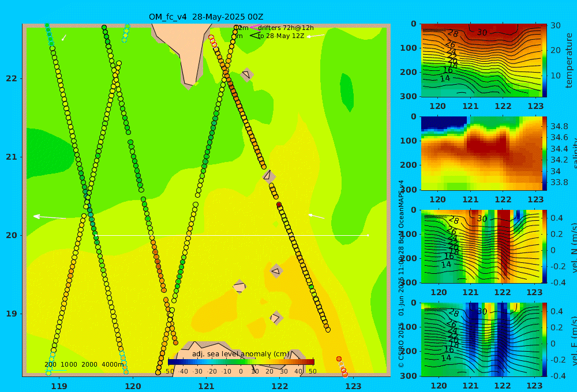577x392 pixels.
Task: Click the '200' depth legend label
Action: click(x=50, y=364)
